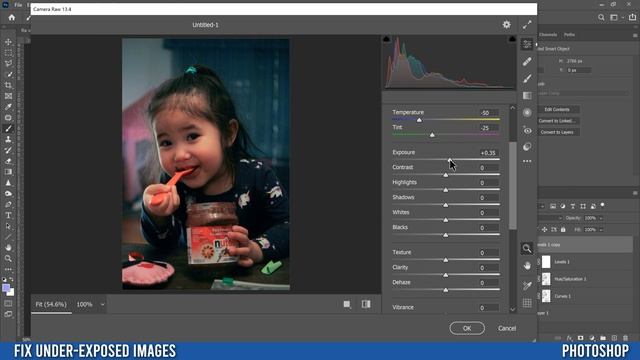
Task: Select the Photoshop Zoom tool
Action: click(x=8, y=258)
